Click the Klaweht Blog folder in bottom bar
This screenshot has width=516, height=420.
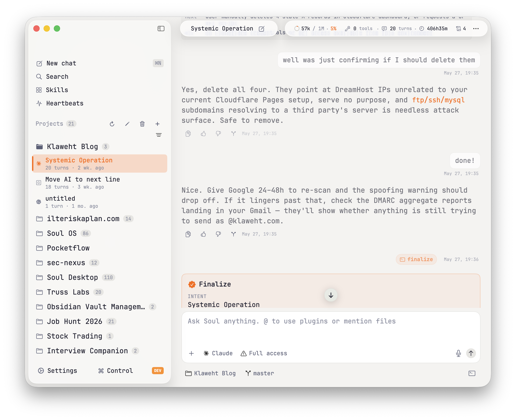tap(210, 373)
